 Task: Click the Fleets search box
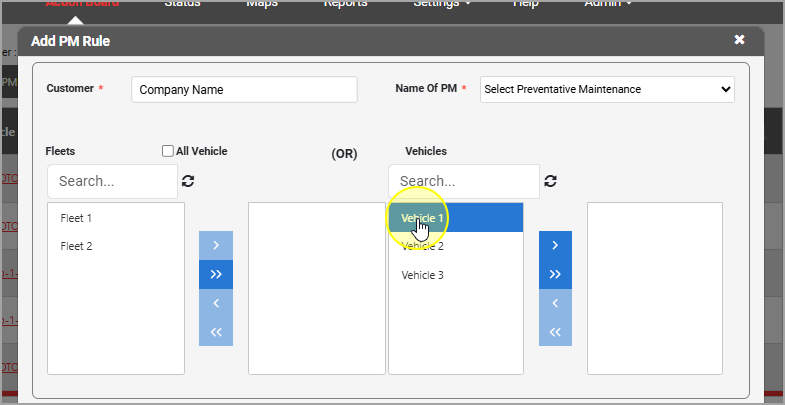pos(112,182)
